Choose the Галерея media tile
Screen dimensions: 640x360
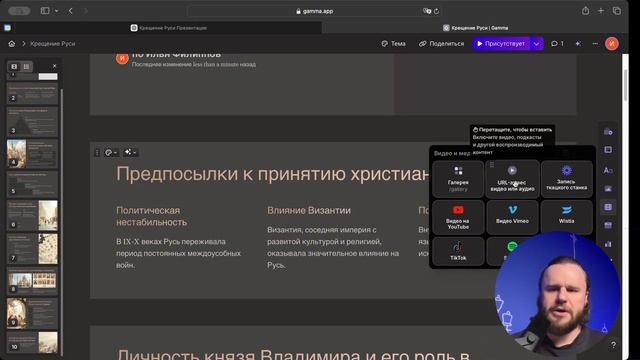[458, 179]
